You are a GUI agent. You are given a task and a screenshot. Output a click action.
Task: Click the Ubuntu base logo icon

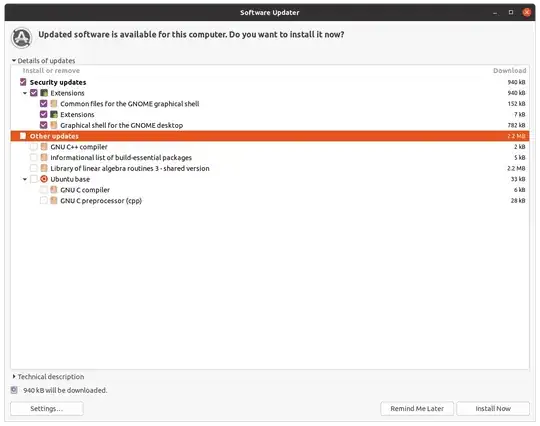44,179
